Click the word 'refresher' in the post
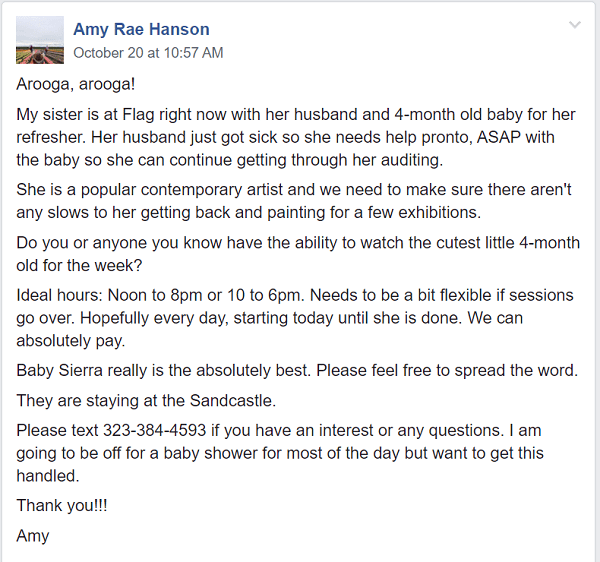Viewport: 600px width, 562px height. pos(49,137)
